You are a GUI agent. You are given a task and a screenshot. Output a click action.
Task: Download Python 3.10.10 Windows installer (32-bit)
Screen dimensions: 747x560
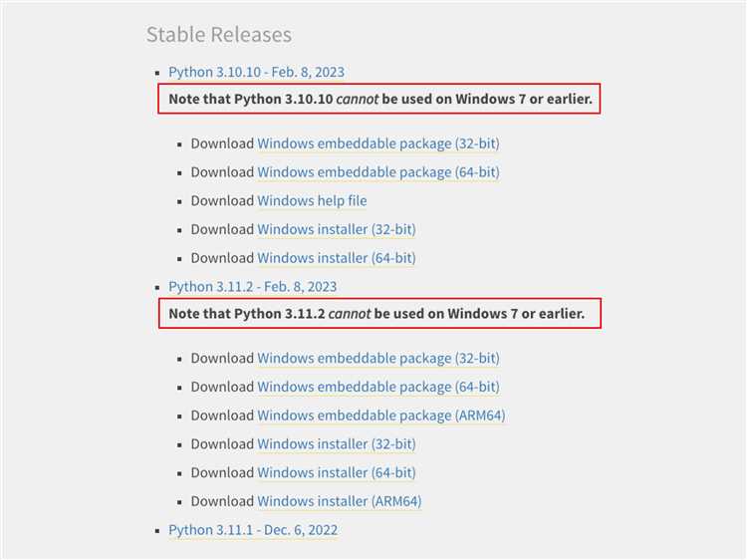(337, 229)
